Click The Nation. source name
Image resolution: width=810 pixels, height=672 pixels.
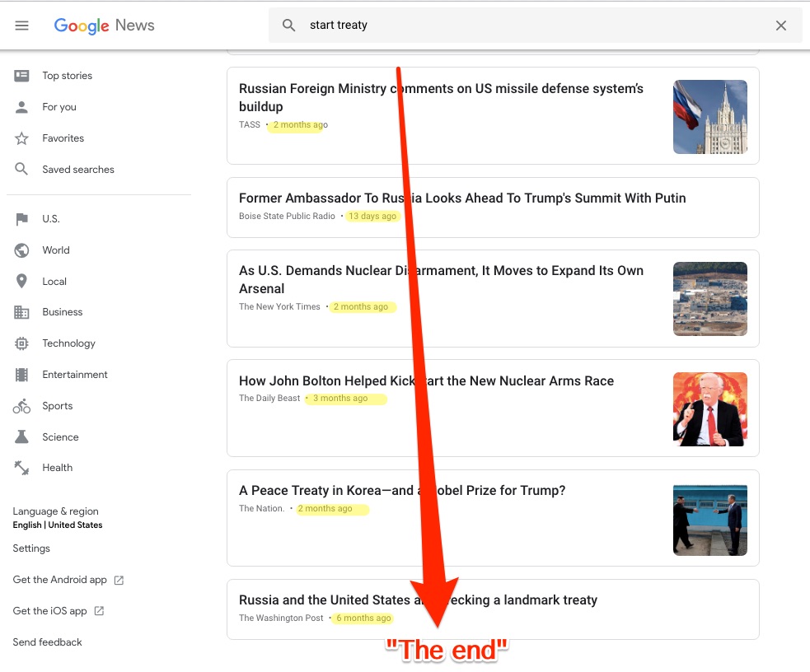tap(261, 508)
